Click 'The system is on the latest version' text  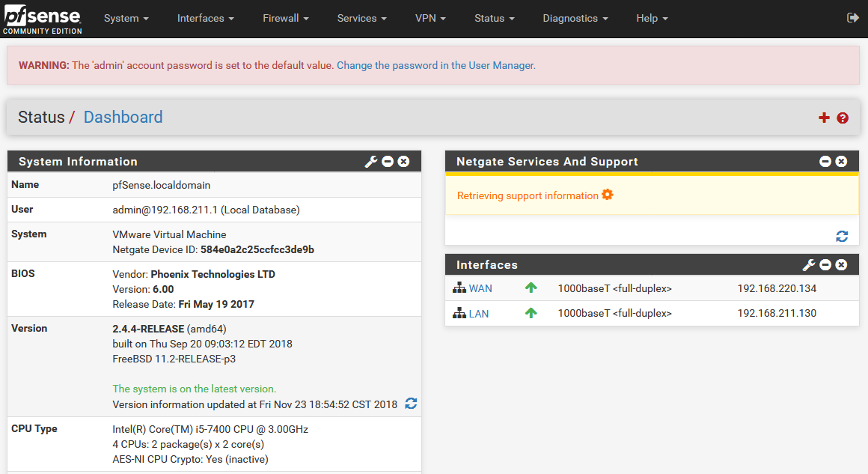point(195,389)
